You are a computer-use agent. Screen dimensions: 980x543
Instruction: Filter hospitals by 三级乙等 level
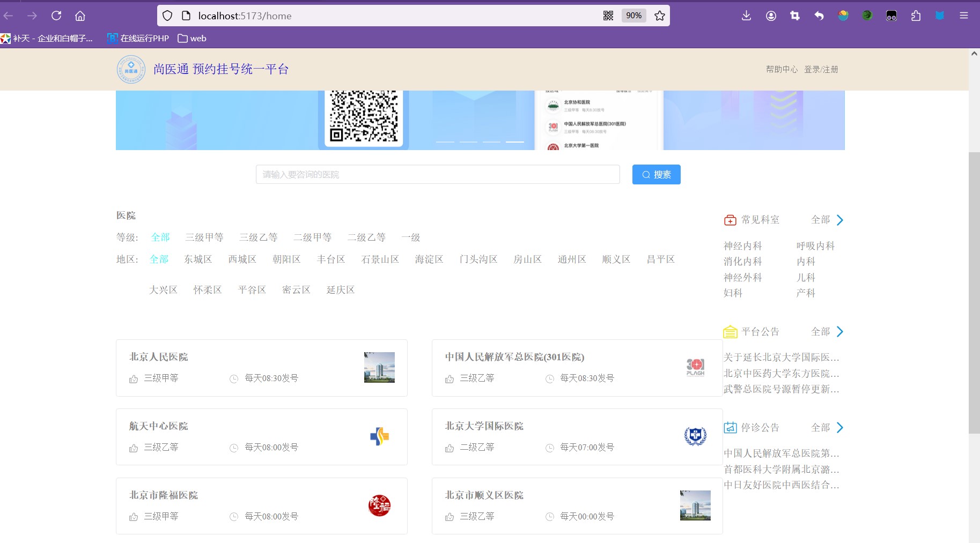(259, 237)
